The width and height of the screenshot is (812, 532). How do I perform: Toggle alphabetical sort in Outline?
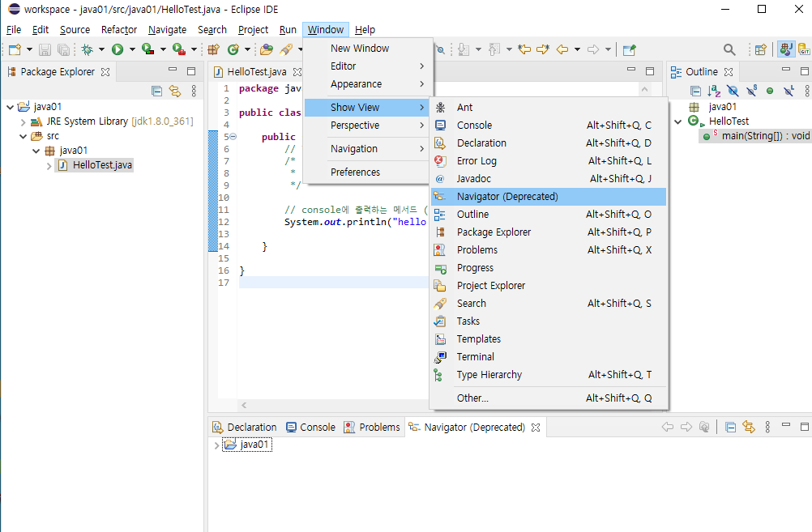pos(714,91)
